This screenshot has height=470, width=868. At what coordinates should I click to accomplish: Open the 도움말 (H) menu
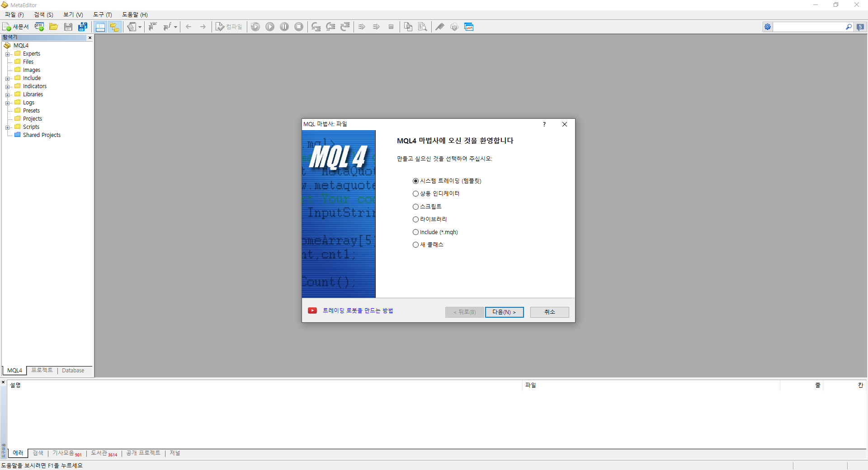(x=135, y=14)
